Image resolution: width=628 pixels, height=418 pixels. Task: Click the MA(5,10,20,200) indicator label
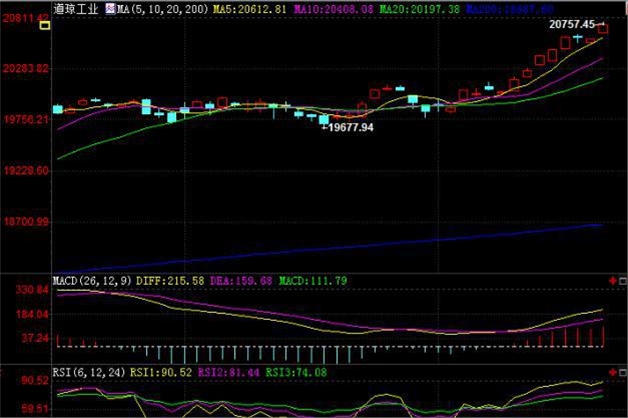(x=163, y=9)
